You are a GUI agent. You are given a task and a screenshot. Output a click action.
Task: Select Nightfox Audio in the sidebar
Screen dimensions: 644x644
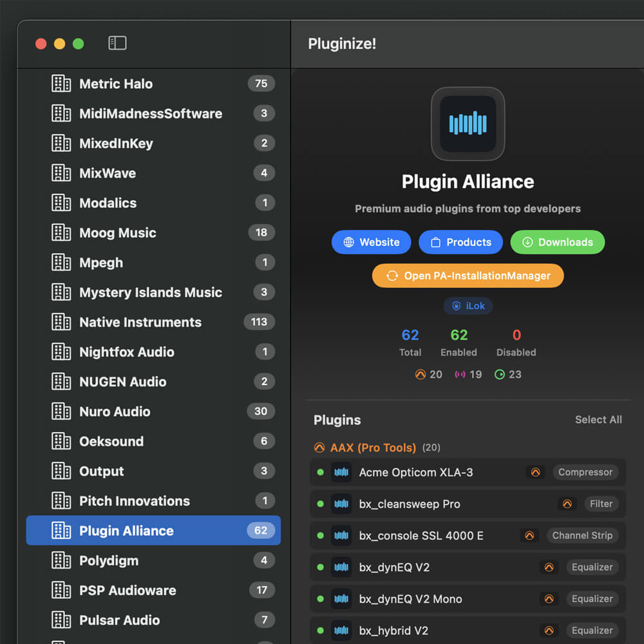pos(153,352)
